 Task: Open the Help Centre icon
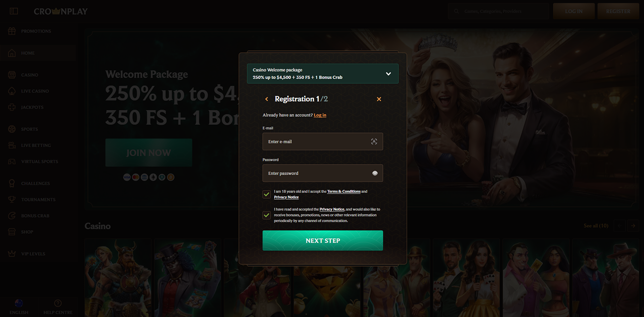(58, 303)
